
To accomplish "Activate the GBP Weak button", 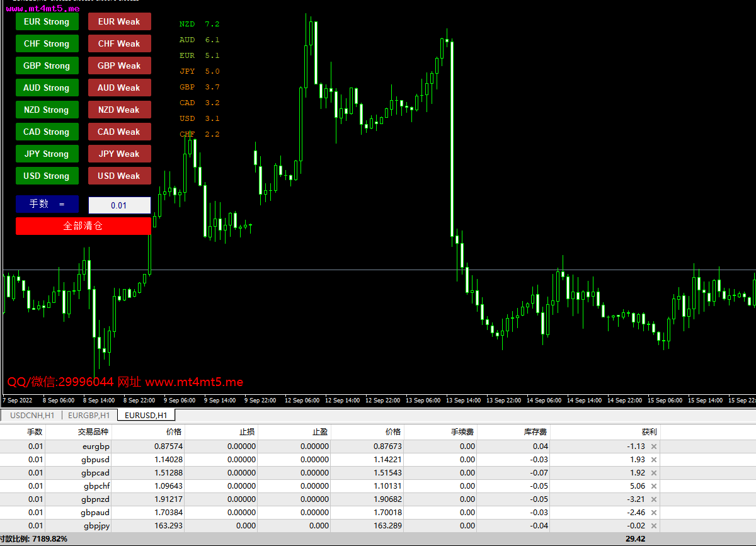I will [120, 65].
